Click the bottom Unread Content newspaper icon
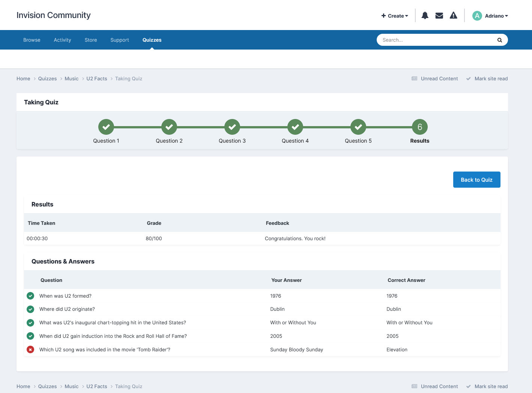 coord(414,386)
